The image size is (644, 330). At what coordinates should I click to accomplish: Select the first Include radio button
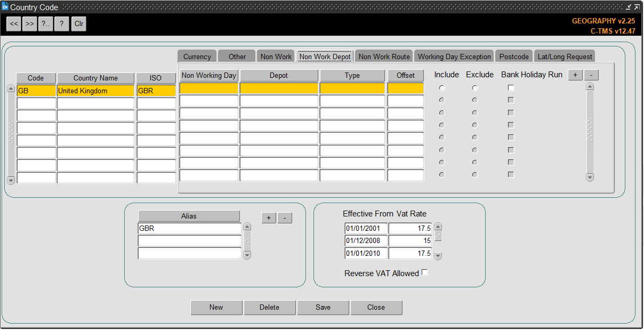(442, 88)
